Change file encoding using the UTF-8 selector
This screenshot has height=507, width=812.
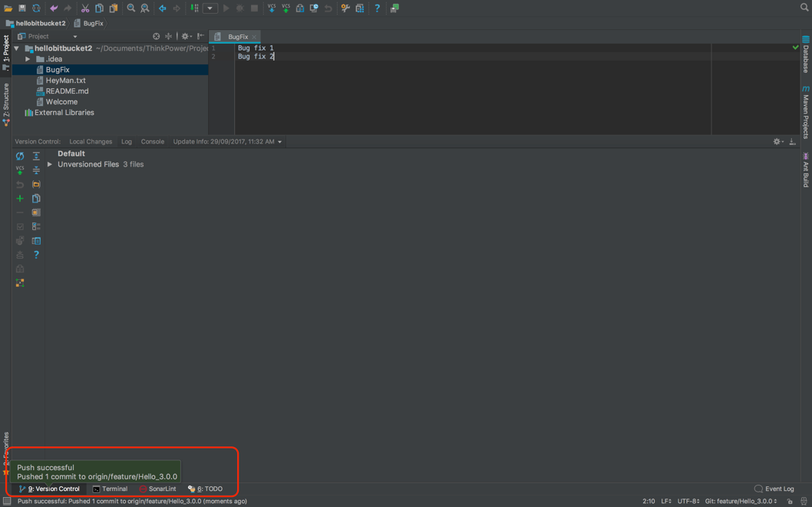[688, 502]
